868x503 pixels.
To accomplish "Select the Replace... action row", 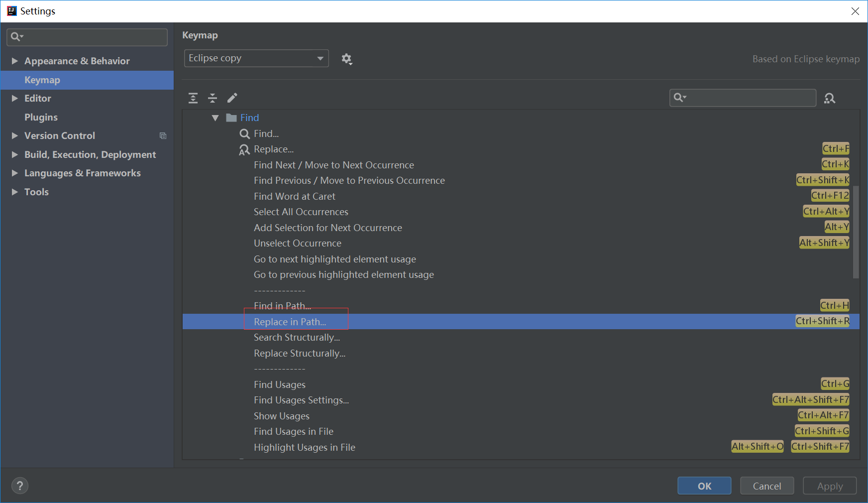I will (x=521, y=149).
